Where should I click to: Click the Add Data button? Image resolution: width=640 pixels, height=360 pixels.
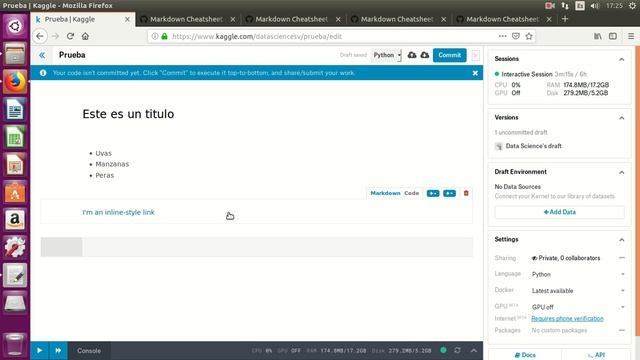coord(560,212)
